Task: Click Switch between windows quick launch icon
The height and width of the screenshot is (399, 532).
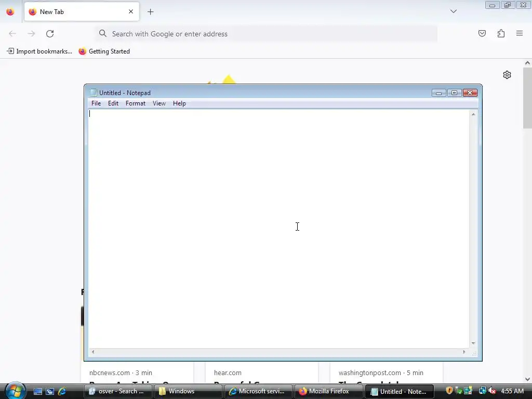Action: 50,392
